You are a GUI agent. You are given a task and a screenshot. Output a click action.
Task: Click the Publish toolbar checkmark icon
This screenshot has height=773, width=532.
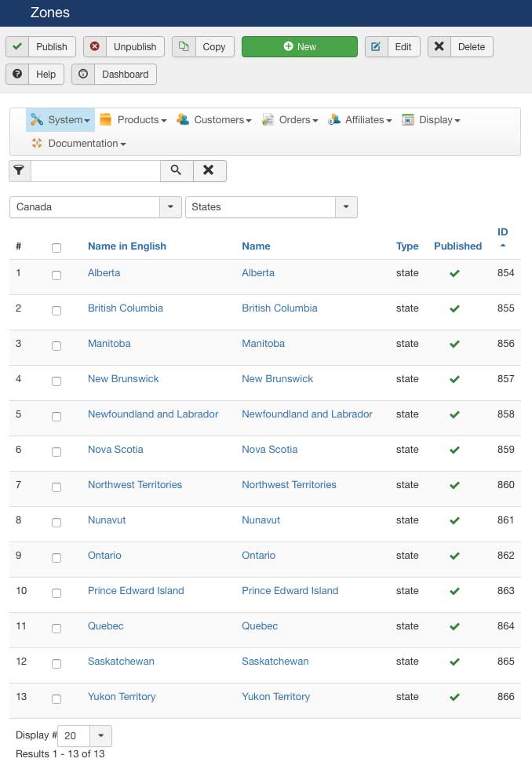point(17,47)
